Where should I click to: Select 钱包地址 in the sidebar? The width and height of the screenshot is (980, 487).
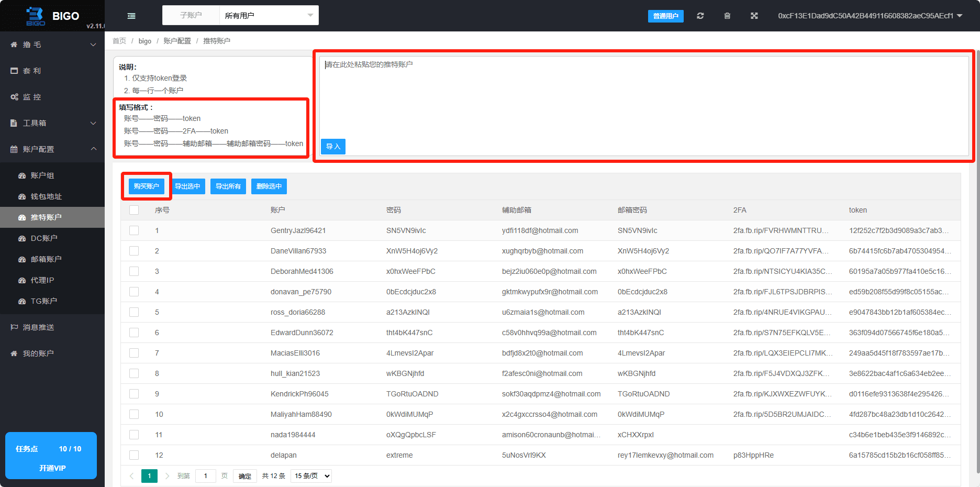pyautogui.click(x=52, y=196)
